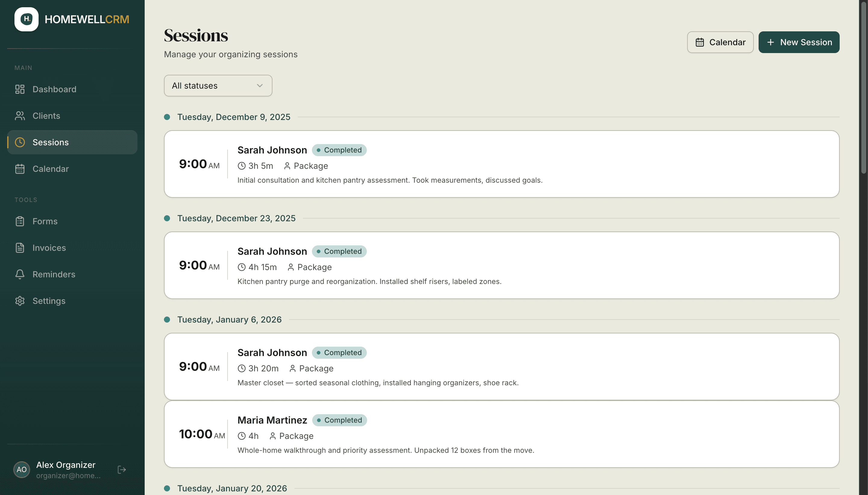Select the Forms clipboard icon
Image resolution: width=868 pixels, height=495 pixels.
(20, 221)
